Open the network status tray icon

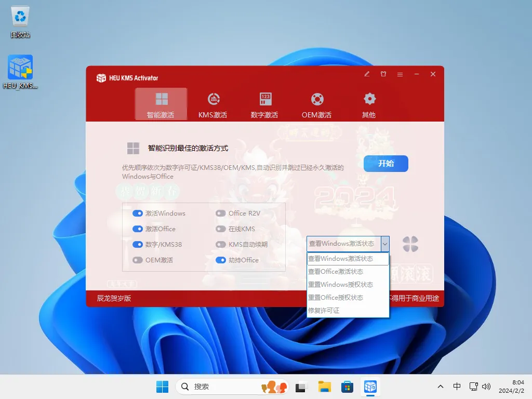pos(474,387)
